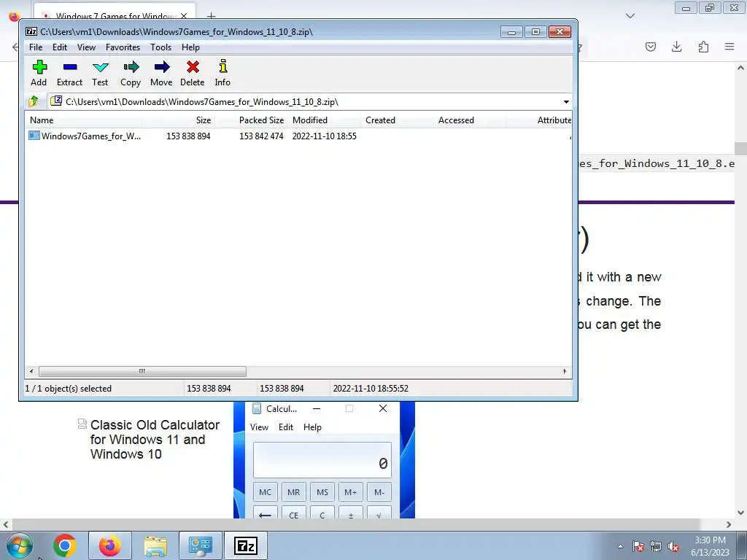
Task: Close the Windows 7 Games Firefox tab
Action: coord(184,16)
